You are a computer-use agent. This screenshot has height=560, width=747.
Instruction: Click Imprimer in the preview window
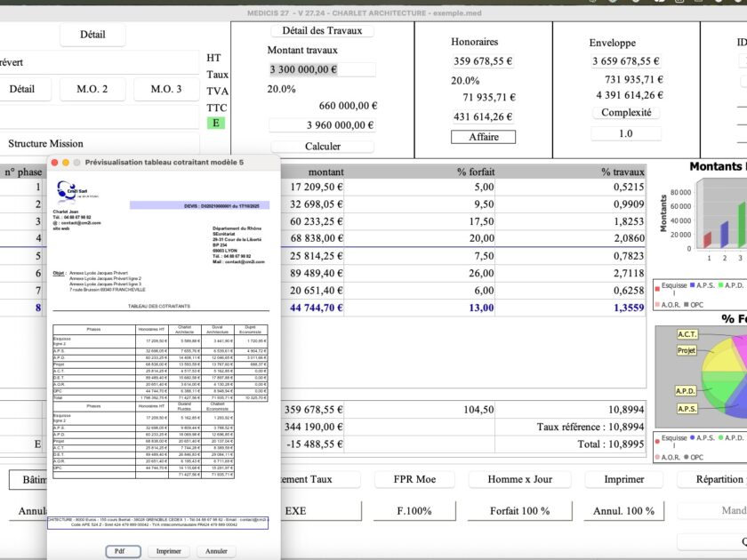[x=169, y=551]
